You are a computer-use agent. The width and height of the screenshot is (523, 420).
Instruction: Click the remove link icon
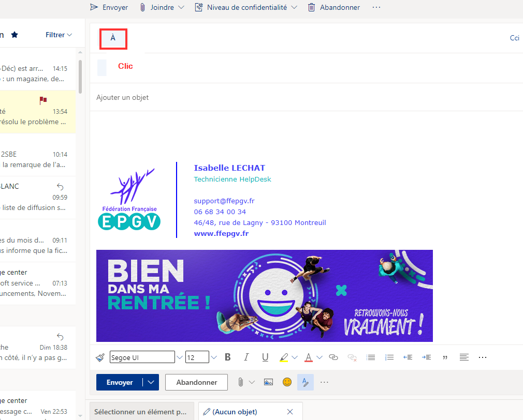click(x=352, y=357)
